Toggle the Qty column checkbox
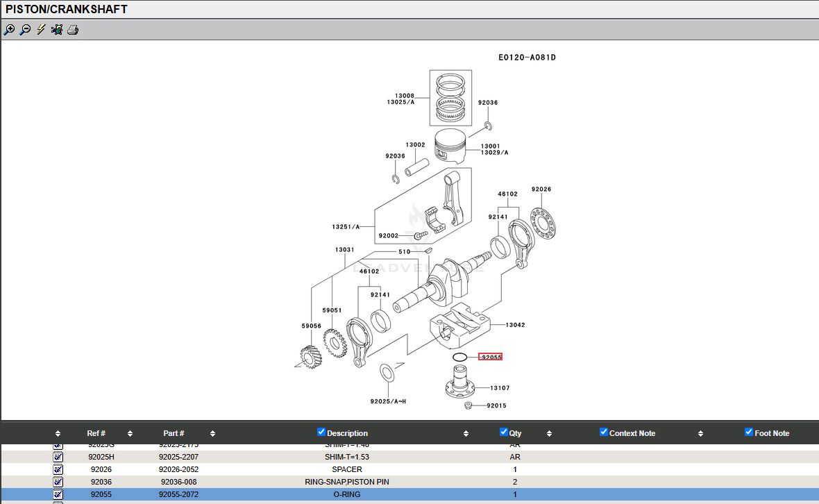Viewport: 819px width, 504px height. pyautogui.click(x=504, y=432)
